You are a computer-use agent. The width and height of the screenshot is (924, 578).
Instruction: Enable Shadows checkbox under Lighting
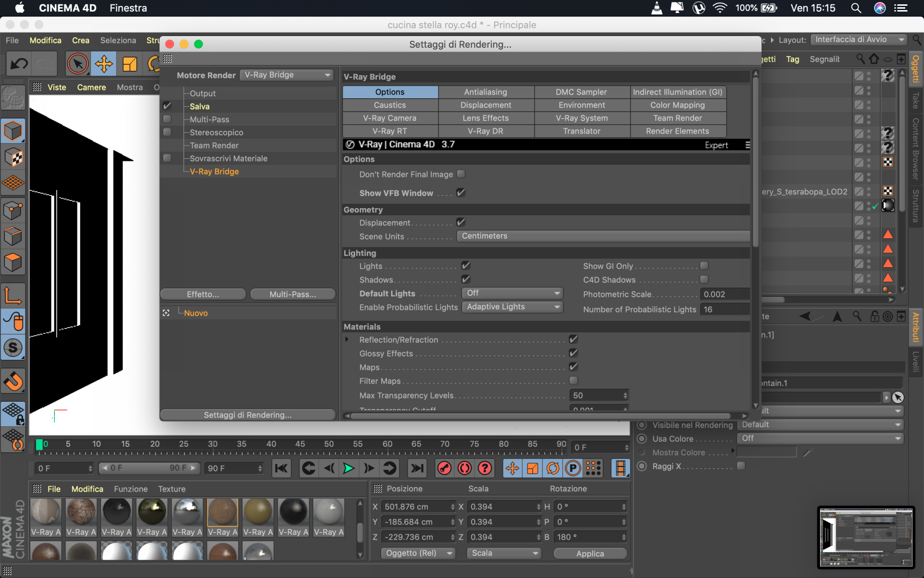pyautogui.click(x=466, y=279)
